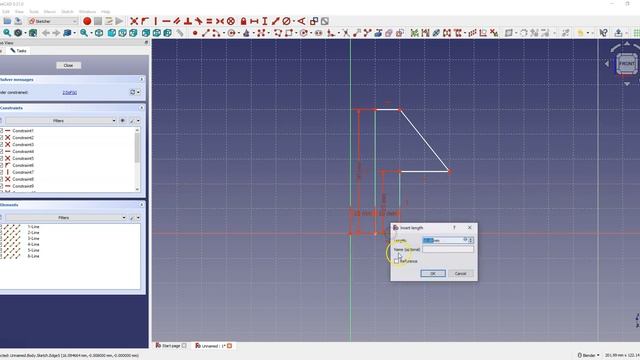Enable the Reference checkbox in dialog
The height and width of the screenshot is (360, 640).
coord(397,261)
